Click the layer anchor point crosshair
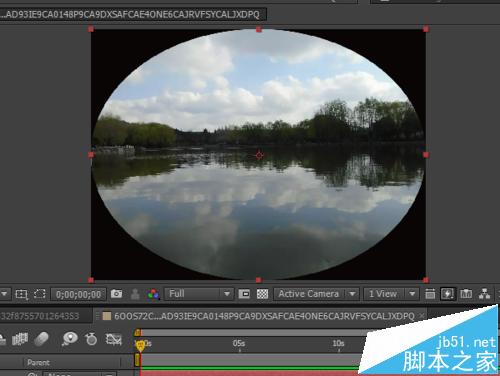500x376 pixels. pos(259,155)
